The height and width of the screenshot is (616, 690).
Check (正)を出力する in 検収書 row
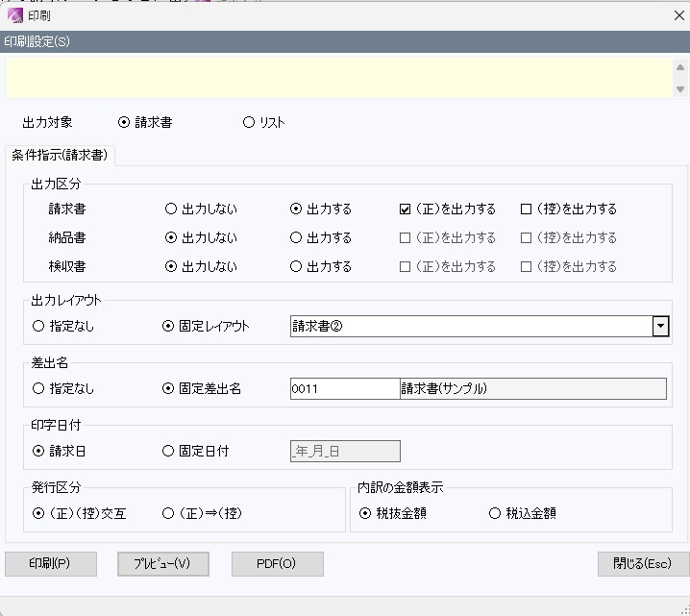pyautogui.click(x=448, y=266)
